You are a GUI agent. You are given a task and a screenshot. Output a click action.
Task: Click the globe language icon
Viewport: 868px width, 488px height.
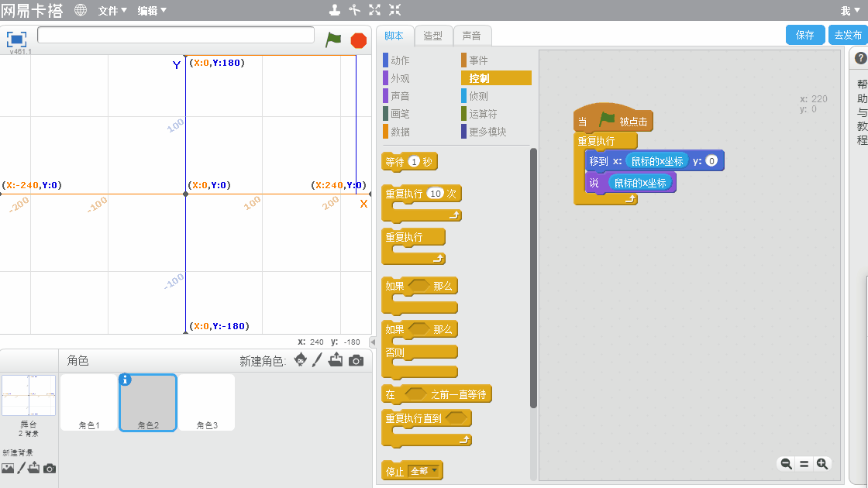81,10
